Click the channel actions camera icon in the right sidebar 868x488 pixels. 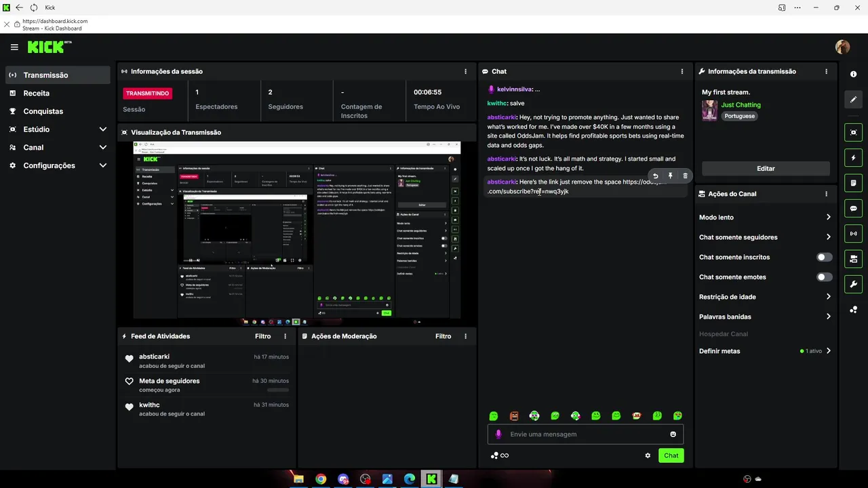click(853, 259)
